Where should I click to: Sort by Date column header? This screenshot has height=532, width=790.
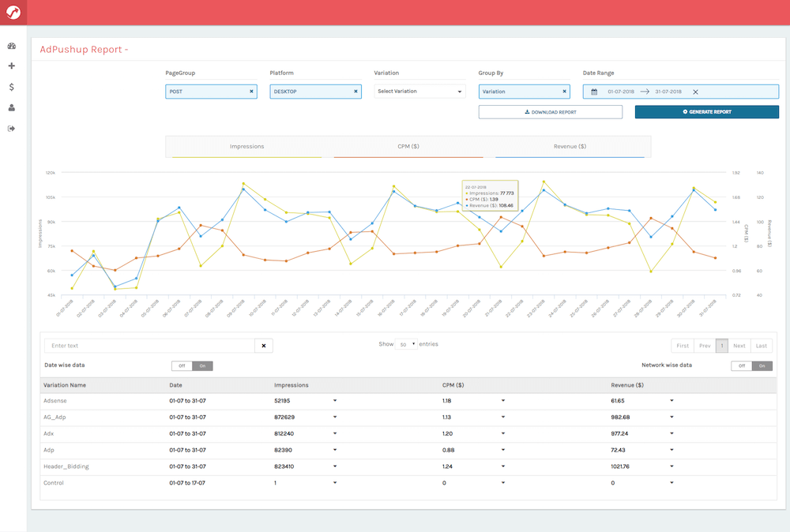click(x=176, y=385)
